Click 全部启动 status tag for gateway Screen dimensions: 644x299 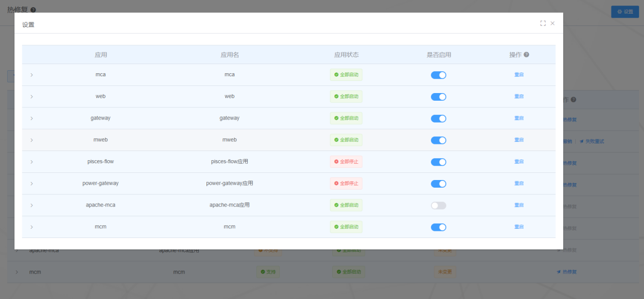[346, 118]
